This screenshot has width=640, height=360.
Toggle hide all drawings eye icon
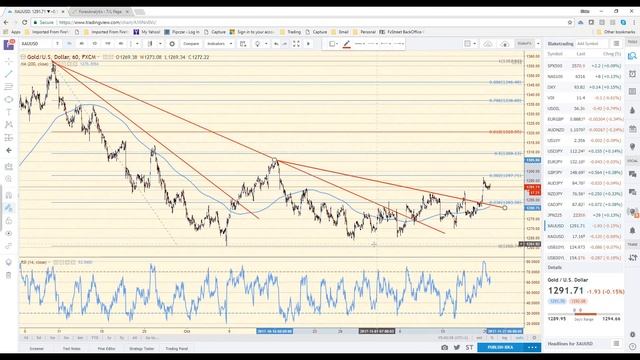(9, 233)
